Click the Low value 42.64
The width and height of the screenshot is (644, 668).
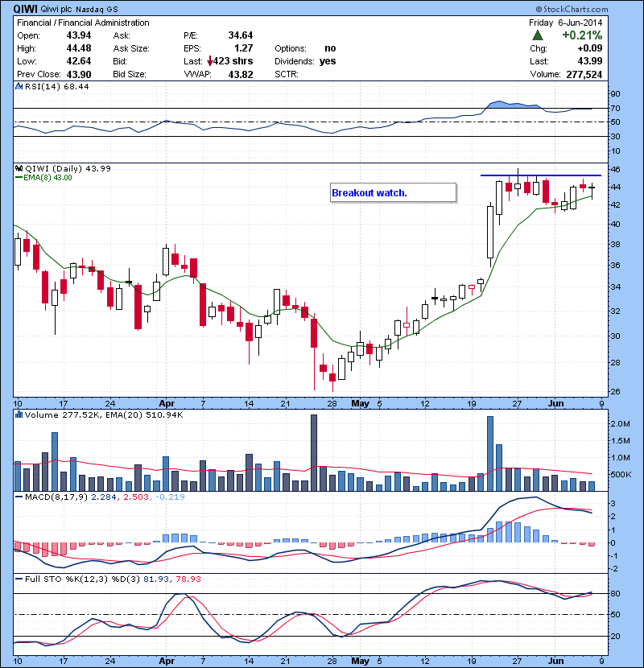(x=79, y=61)
